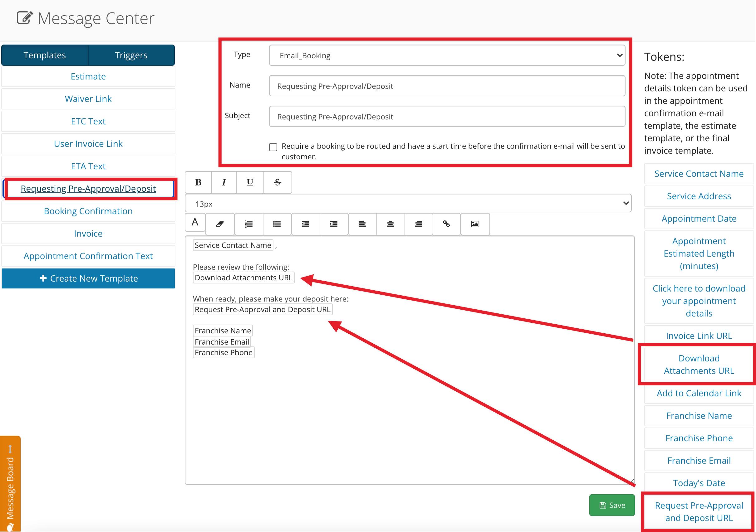
Task: Create a new template
Action: (88, 278)
